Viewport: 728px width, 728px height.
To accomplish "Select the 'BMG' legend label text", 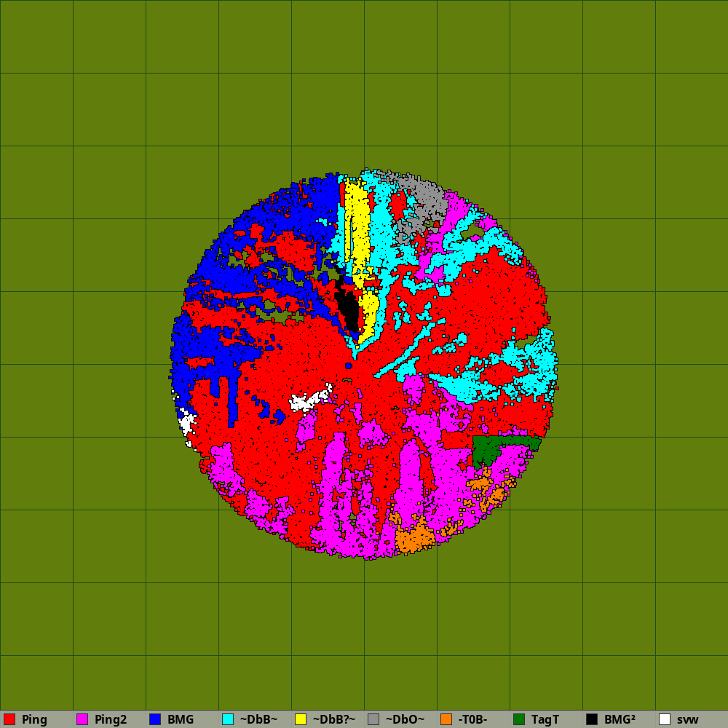I will click(181, 720).
